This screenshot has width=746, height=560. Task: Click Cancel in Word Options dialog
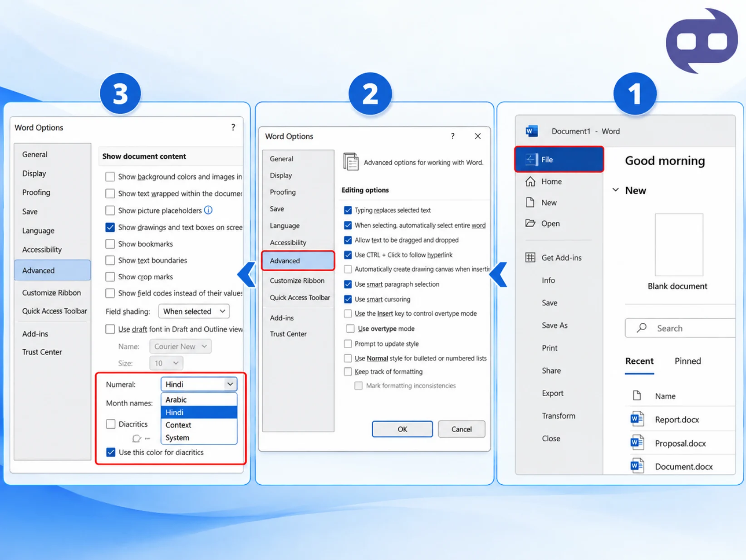point(461,429)
